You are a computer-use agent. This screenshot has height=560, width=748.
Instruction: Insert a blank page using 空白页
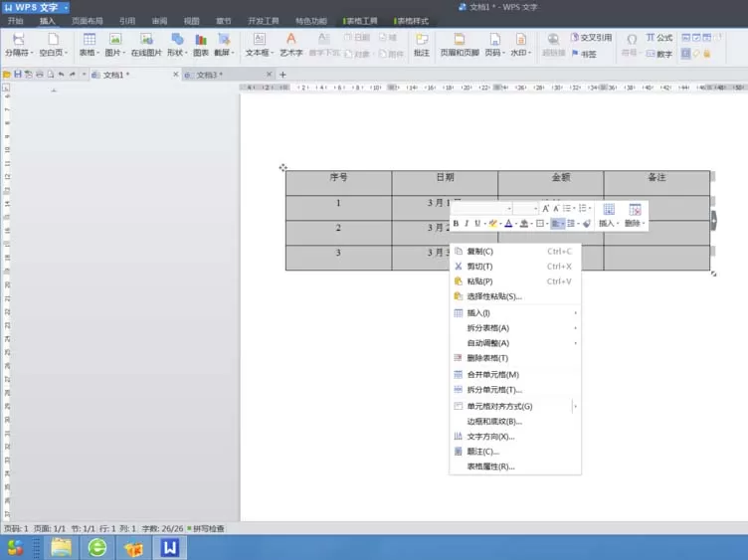[54, 46]
